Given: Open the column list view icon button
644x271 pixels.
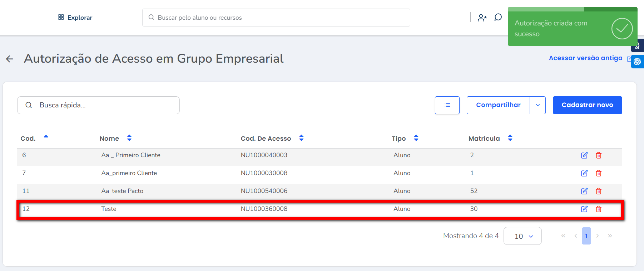Looking at the screenshot, I should coord(447,105).
